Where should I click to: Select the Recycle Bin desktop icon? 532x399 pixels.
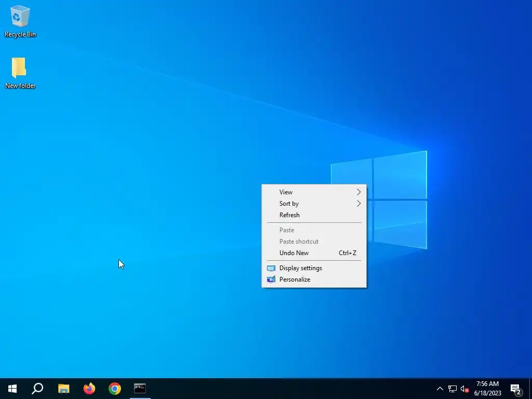[20, 21]
